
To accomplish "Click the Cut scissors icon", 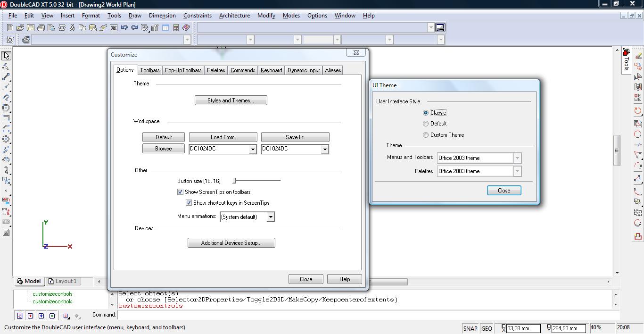I will click(72, 28).
